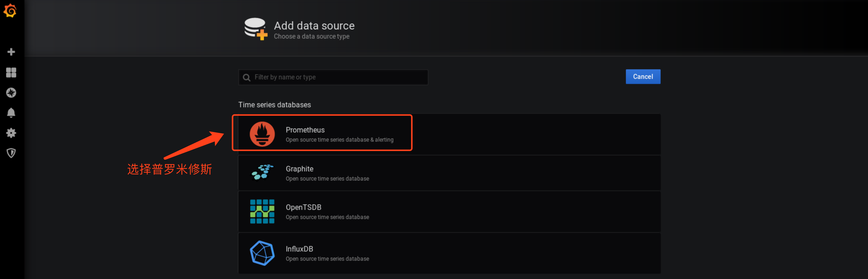
Task: Select OpenTSDB data source title
Action: (x=303, y=207)
